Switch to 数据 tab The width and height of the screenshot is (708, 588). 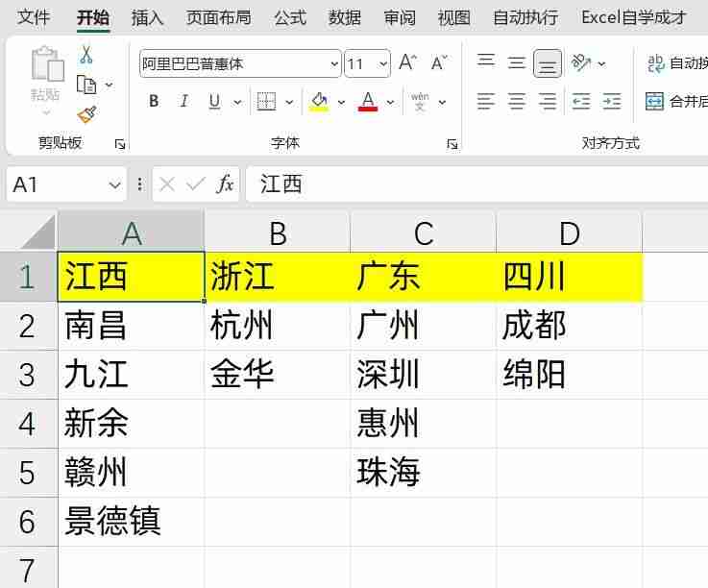pos(345,17)
